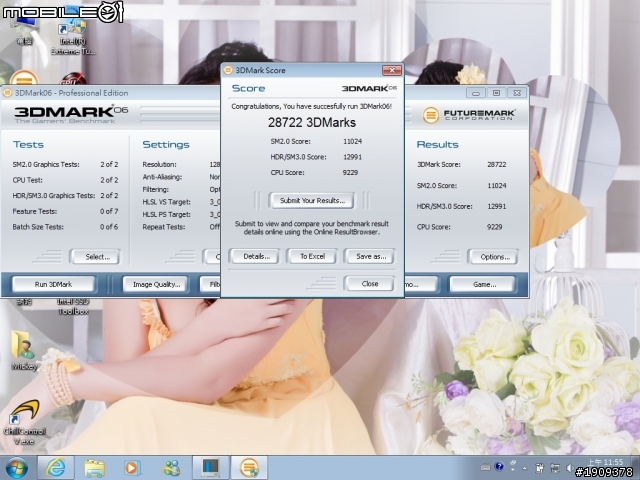Screen dimensions: 640x480
Task: Open Intel SSD Toolbox desktop shortcut
Action: click(73, 307)
